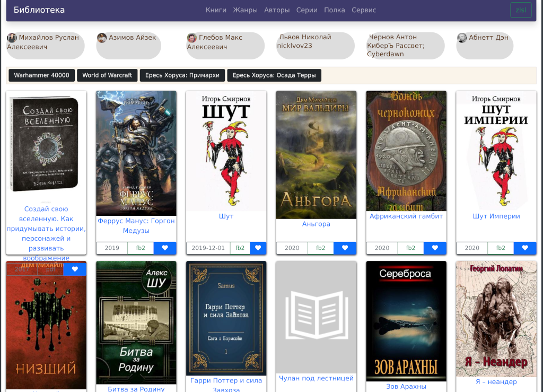
Task: Download fb2 for Феррус Манус
Action: [x=141, y=248]
